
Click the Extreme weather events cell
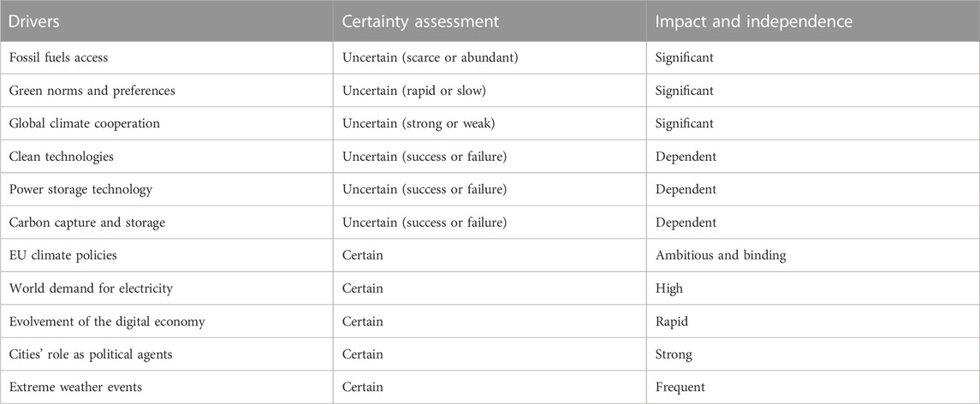(166, 387)
